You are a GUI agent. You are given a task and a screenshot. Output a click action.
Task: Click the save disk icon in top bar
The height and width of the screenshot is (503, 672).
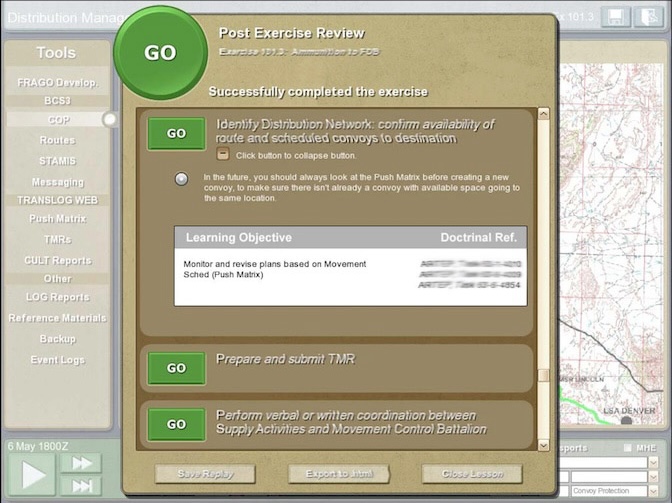616,17
